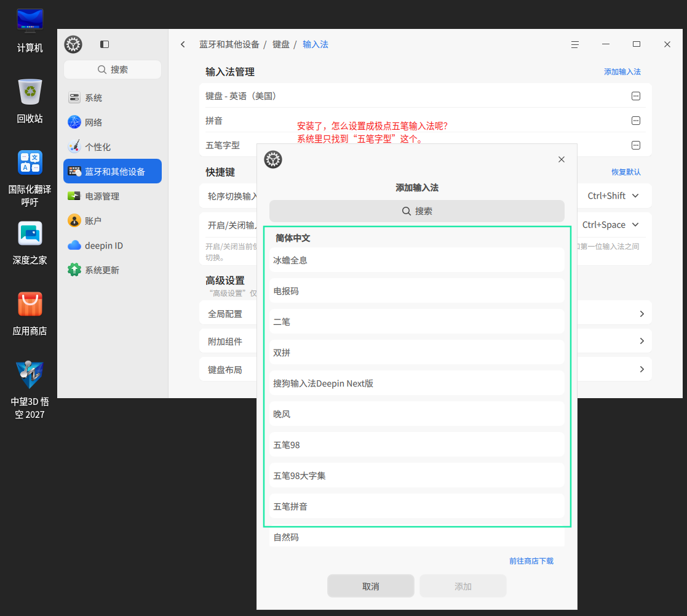The image size is (687, 616).
Task: Click the 键盘 breadcrumb link
Action: tap(281, 44)
